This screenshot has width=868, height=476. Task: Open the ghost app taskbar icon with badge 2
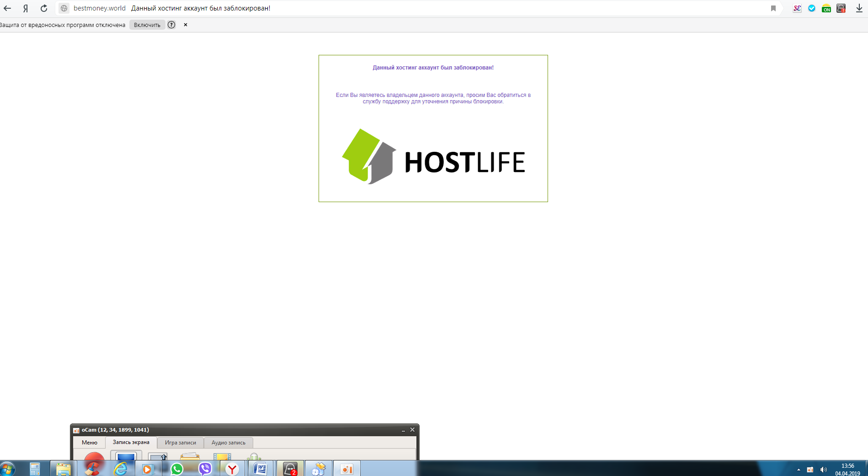click(290, 469)
